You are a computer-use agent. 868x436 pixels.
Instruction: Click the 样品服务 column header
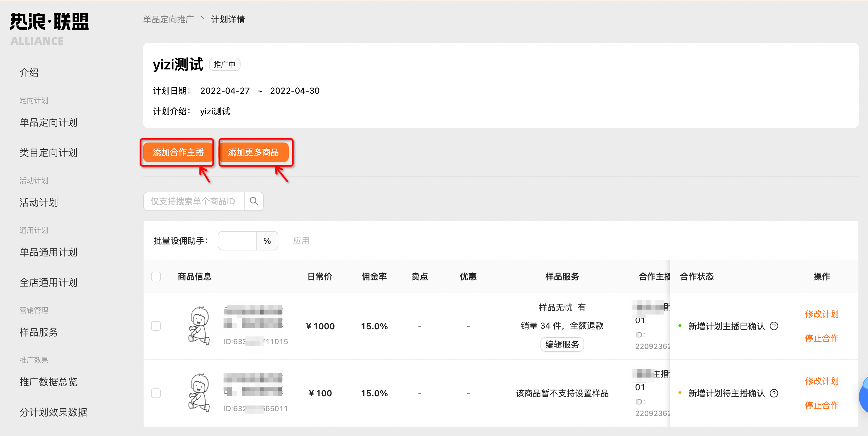(x=562, y=277)
